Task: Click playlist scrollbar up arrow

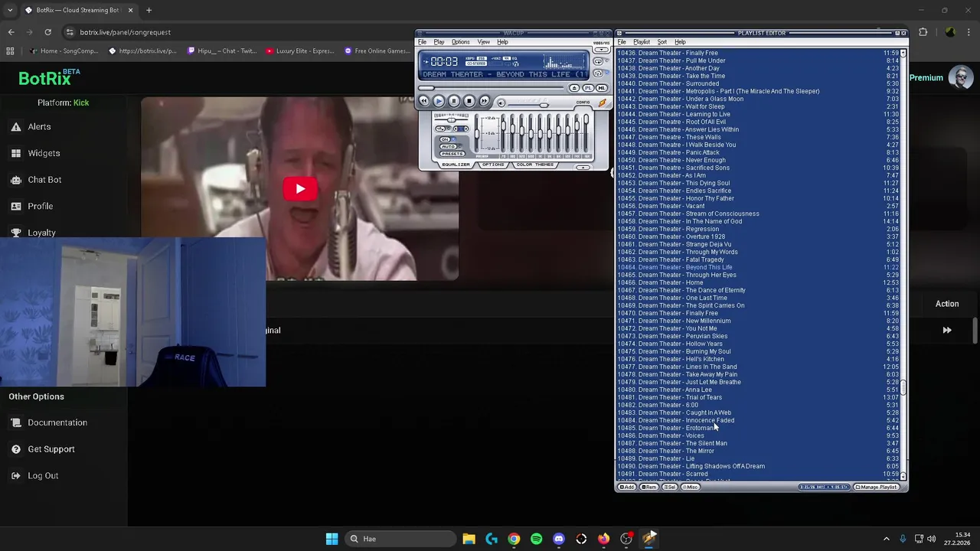Action: [x=903, y=52]
